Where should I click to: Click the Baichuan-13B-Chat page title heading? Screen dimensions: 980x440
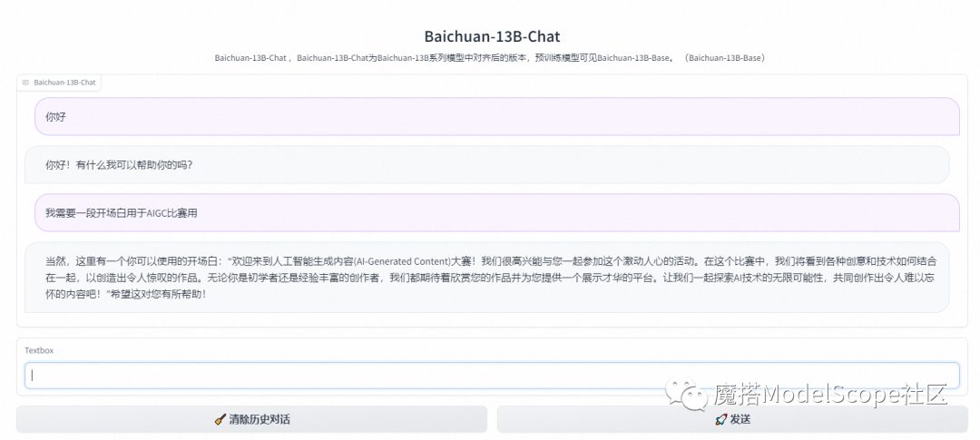click(x=492, y=36)
